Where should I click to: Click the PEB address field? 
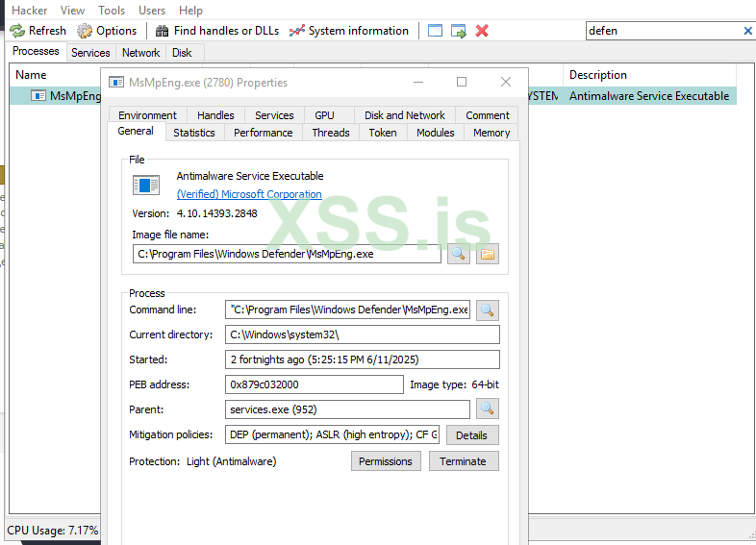pyautogui.click(x=314, y=384)
